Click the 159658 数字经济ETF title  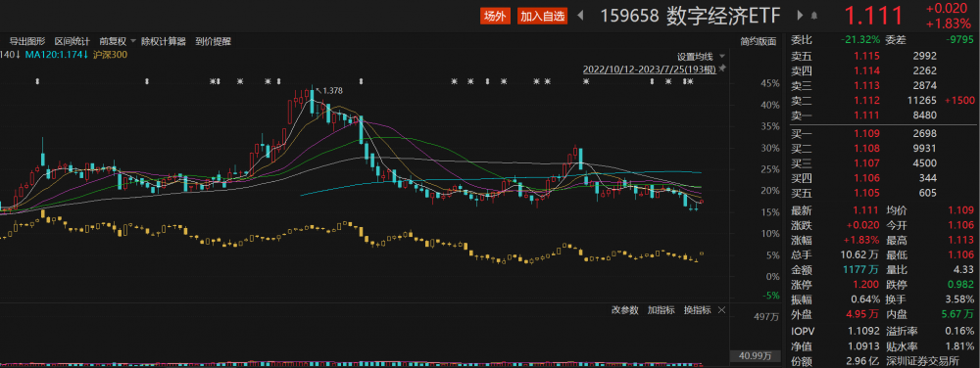[x=692, y=16]
